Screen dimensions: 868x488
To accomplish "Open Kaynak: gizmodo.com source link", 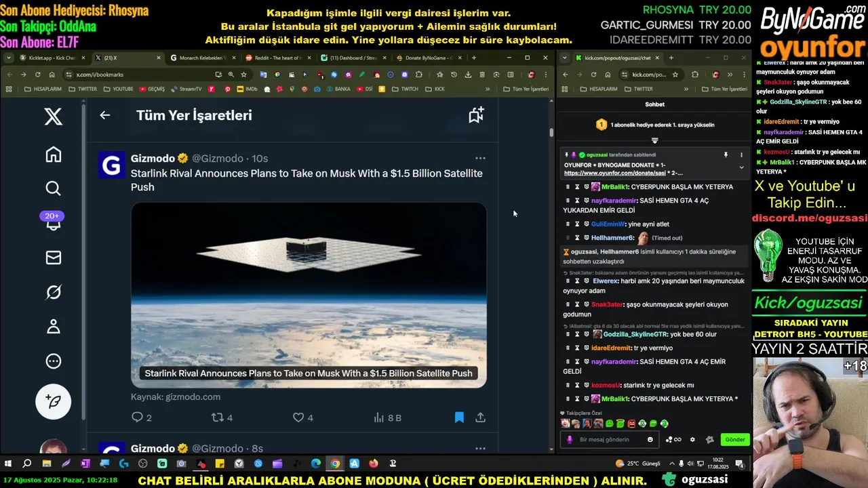I will 176,396.
